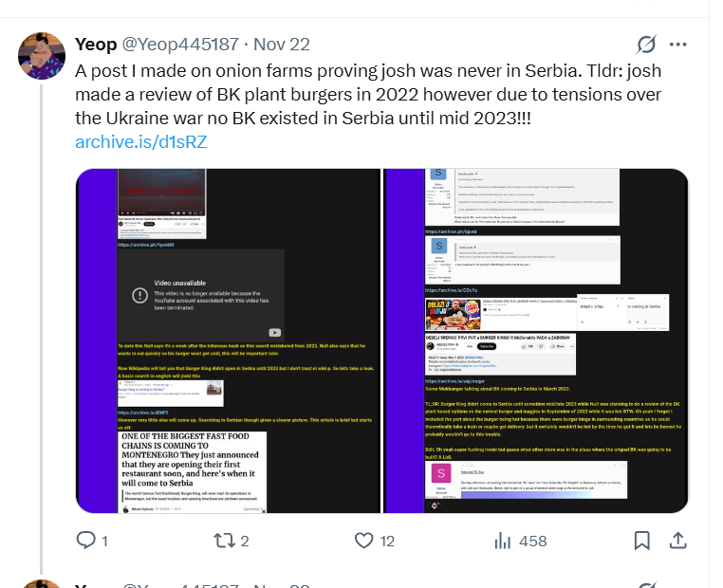Click the 12 likes count
Viewport: 723px width, 588px height.
387,541
